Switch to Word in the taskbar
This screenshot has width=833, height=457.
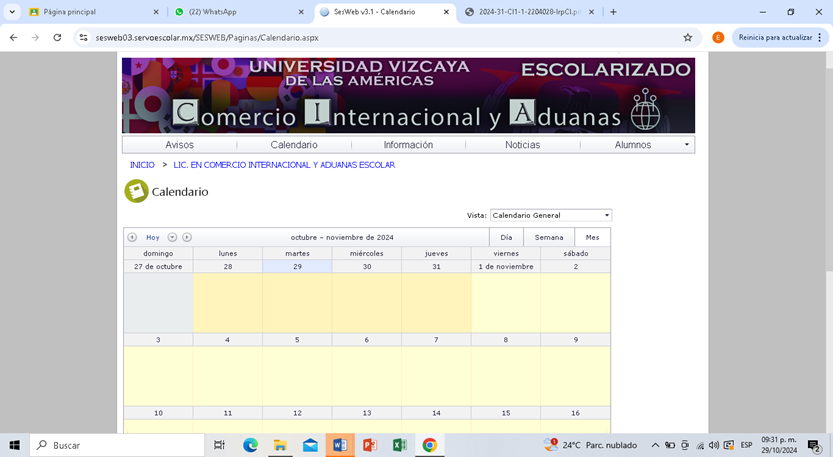click(x=340, y=445)
